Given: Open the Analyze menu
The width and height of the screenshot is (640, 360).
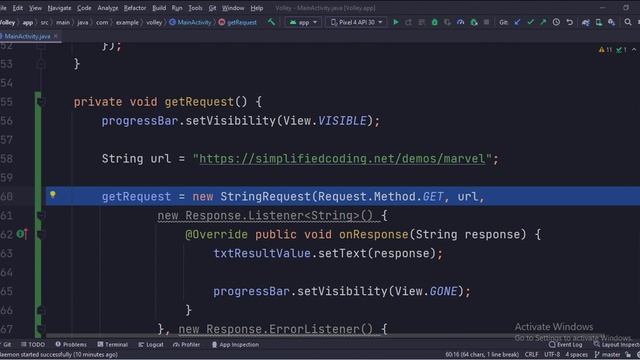Looking at the screenshot, I should click(108, 8).
